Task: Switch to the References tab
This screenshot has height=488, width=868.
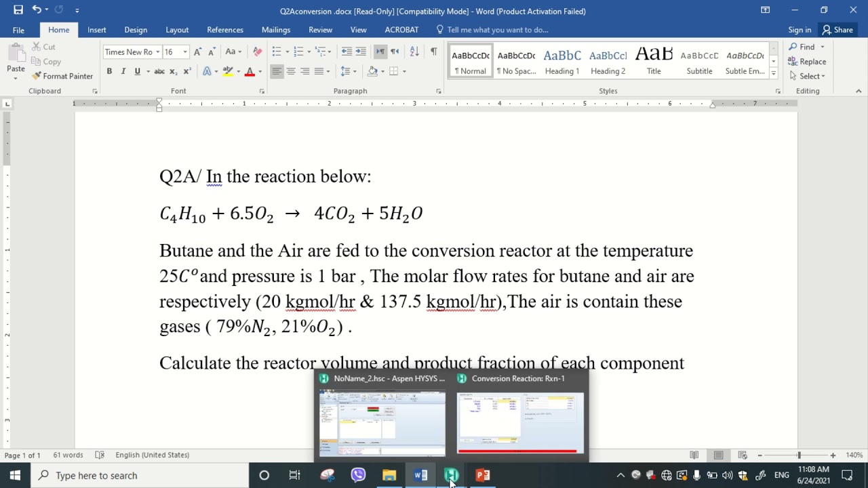Action: coord(225,30)
